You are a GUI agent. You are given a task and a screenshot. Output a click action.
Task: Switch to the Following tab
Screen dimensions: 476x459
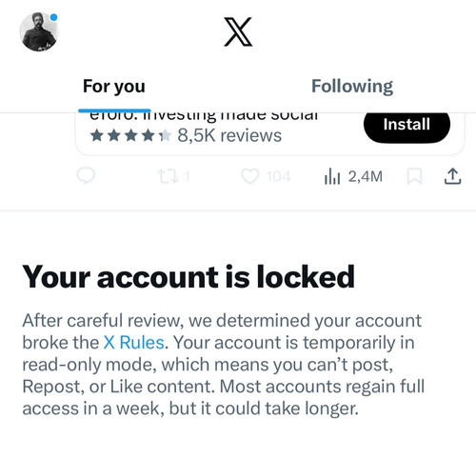pyautogui.click(x=352, y=86)
